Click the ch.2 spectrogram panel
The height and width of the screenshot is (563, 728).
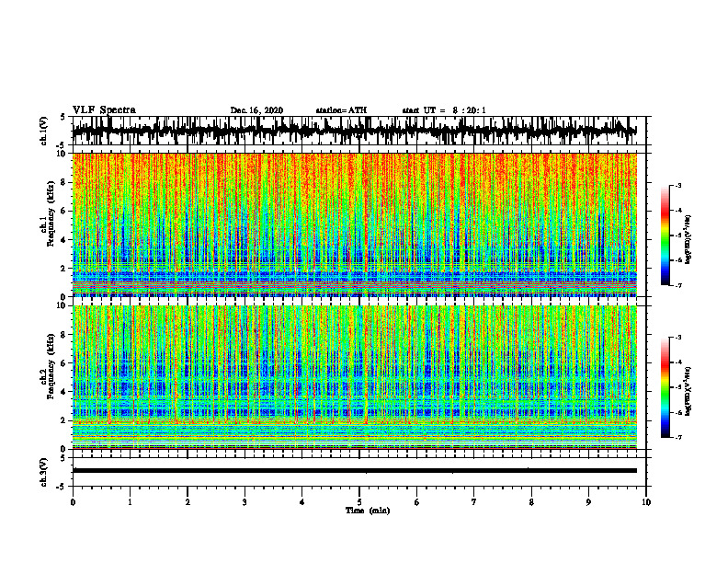355,377
